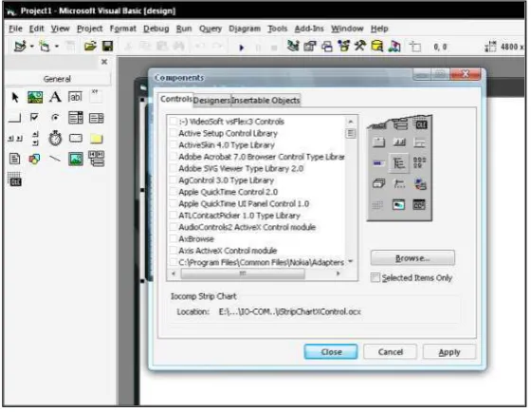Click the controls list scroll-left arrow
532x412 pixels.
[x=174, y=273]
